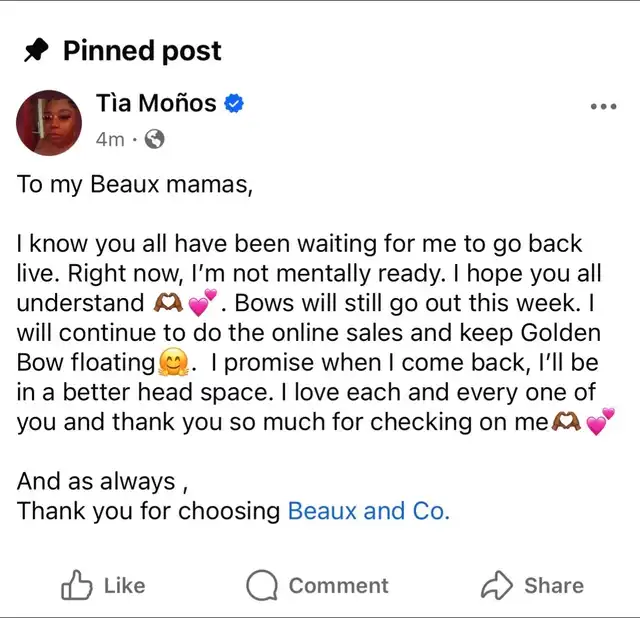The image size is (640, 618).
Task: Open the three-dot post options menu
Action: 603,107
